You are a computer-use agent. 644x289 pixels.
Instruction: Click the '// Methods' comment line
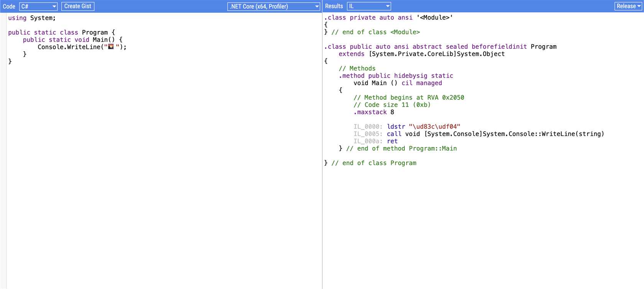click(357, 69)
